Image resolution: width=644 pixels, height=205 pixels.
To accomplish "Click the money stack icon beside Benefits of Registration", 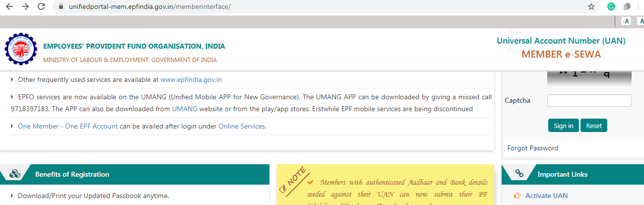I will pos(14,174).
